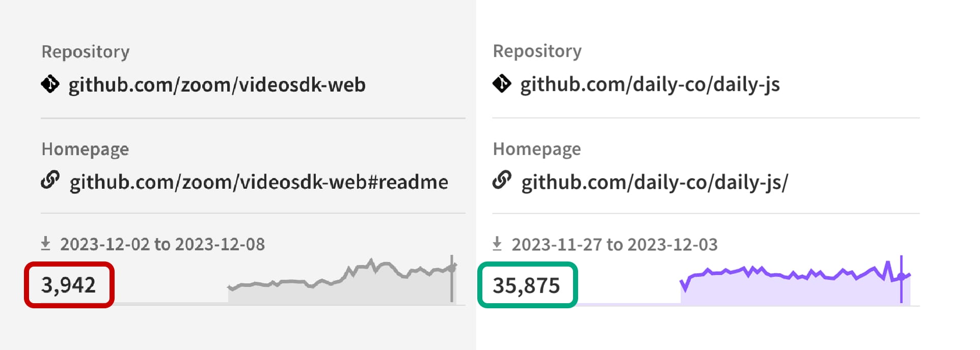Click the link icon beside daily-js homepage
This screenshot has height=350, width=980.
click(x=502, y=180)
